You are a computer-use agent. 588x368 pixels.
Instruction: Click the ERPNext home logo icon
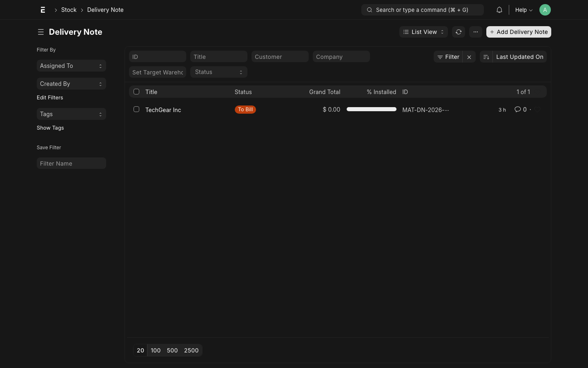click(43, 10)
